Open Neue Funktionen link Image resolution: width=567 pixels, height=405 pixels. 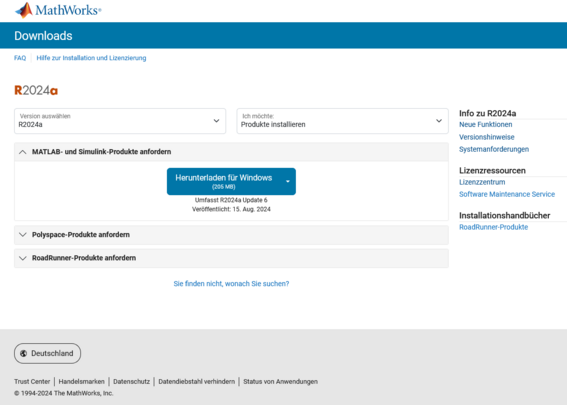[486, 124]
